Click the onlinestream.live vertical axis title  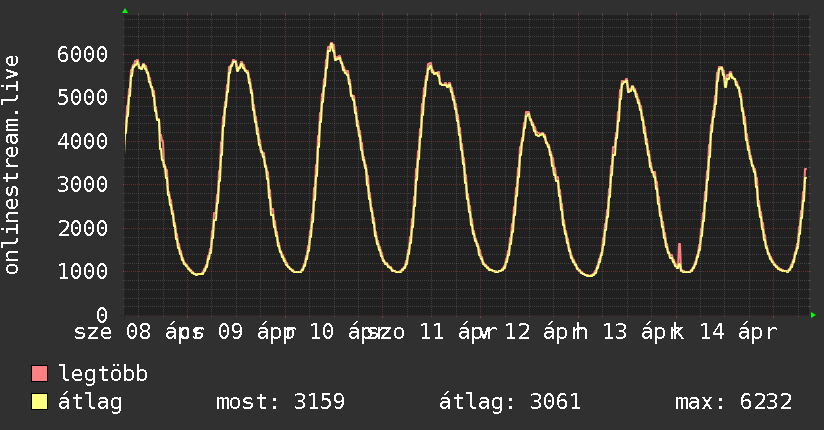(x=11, y=165)
